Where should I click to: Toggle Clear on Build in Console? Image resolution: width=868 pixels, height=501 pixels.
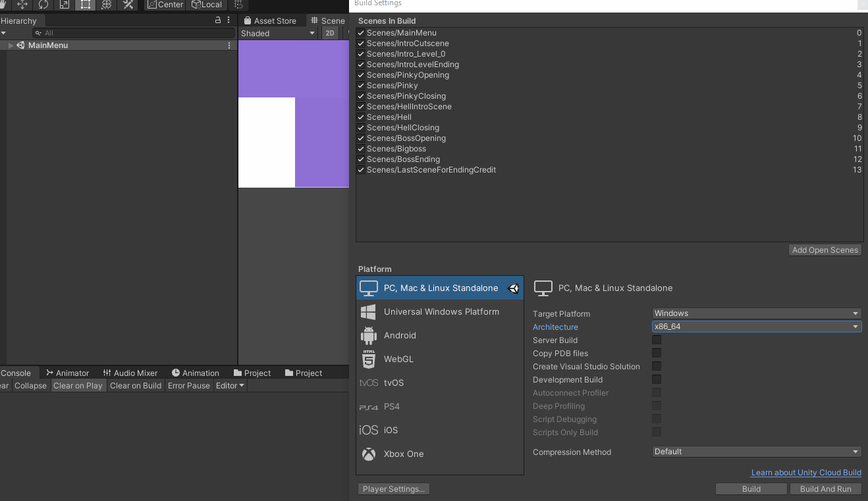tap(136, 386)
